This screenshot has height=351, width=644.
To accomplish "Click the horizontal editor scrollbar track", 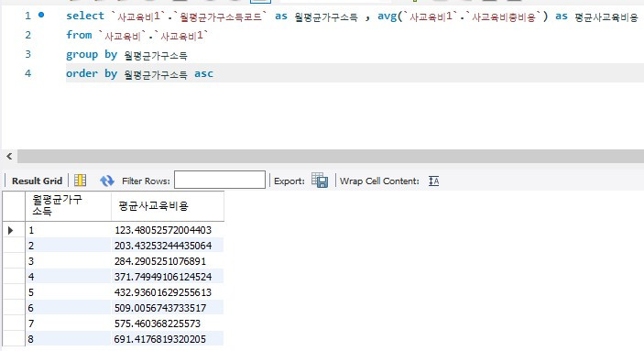I will pos(331,157).
